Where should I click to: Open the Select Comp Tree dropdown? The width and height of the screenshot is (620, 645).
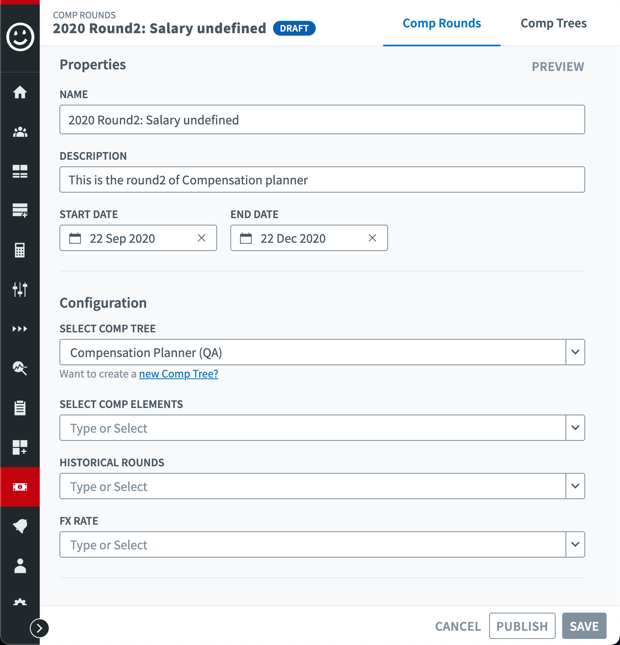pyautogui.click(x=575, y=352)
